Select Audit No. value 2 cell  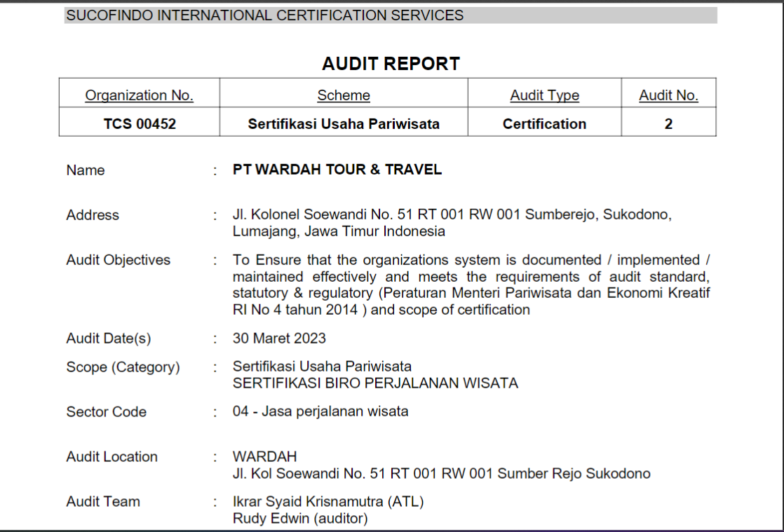click(668, 124)
